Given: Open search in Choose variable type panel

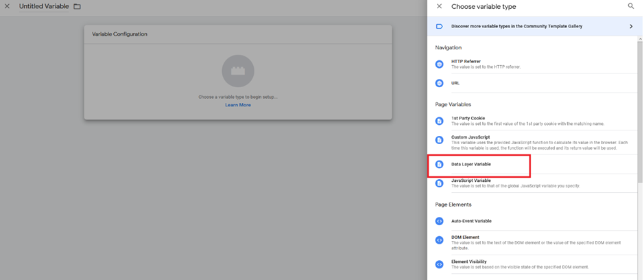Looking at the screenshot, I should coord(631,7).
